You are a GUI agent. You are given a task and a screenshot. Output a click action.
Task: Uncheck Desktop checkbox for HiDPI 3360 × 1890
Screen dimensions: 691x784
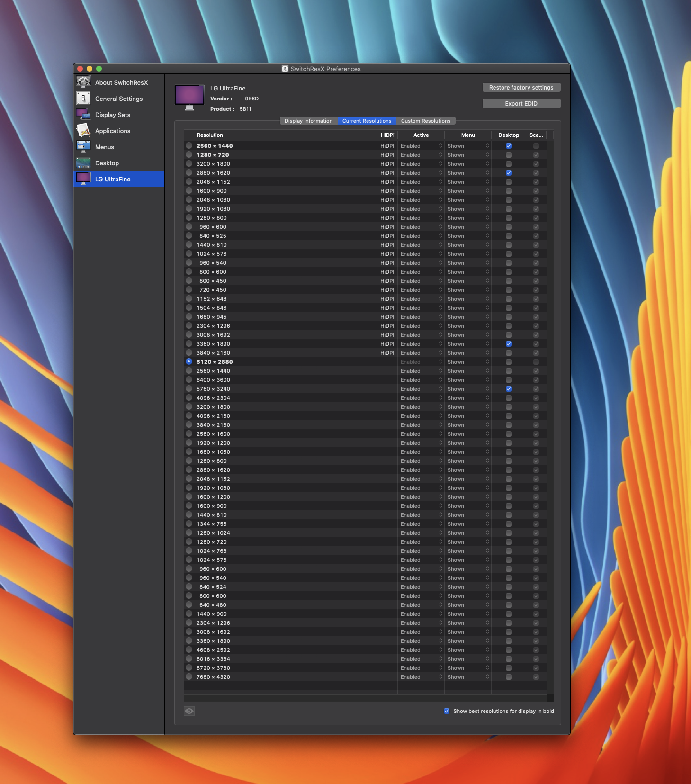click(509, 344)
